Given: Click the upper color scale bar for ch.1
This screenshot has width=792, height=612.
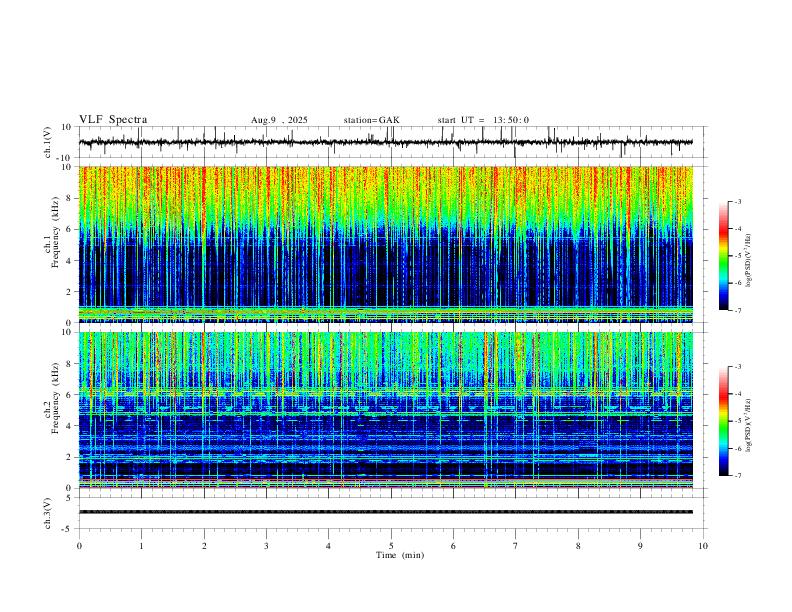Looking at the screenshot, I should (724, 256).
